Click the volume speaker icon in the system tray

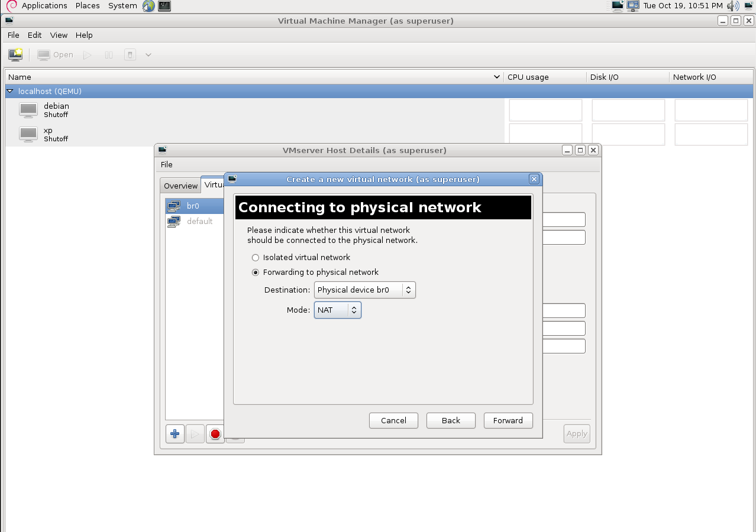[x=733, y=6]
